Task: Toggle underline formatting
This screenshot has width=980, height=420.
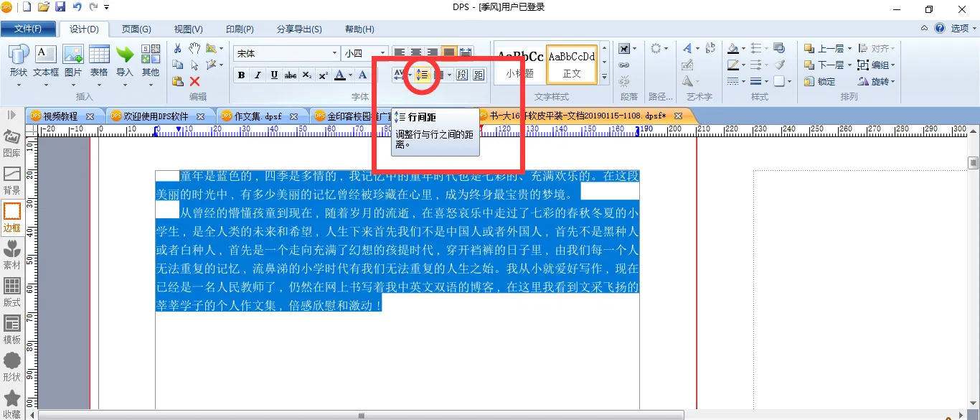Action: click(x=274, y=75)
